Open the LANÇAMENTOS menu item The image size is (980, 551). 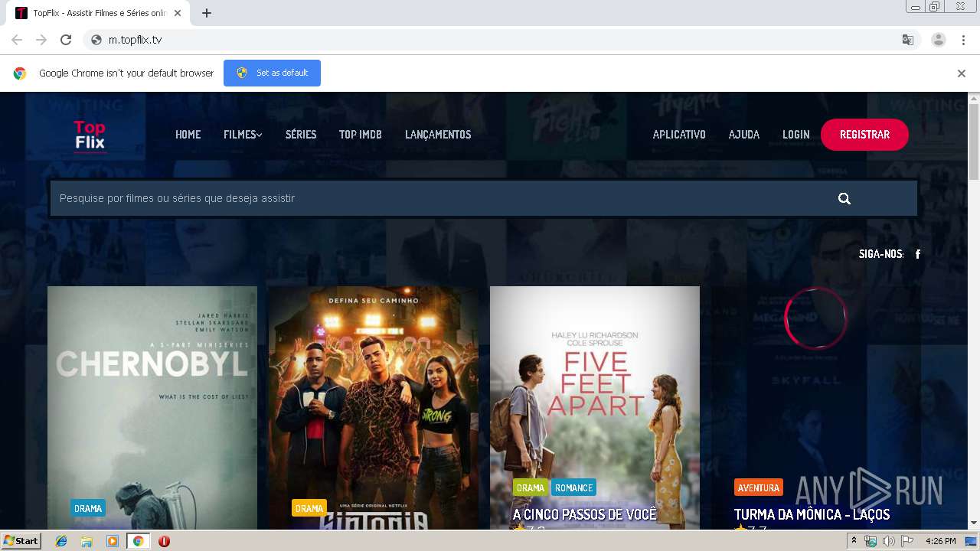[438, 135]
